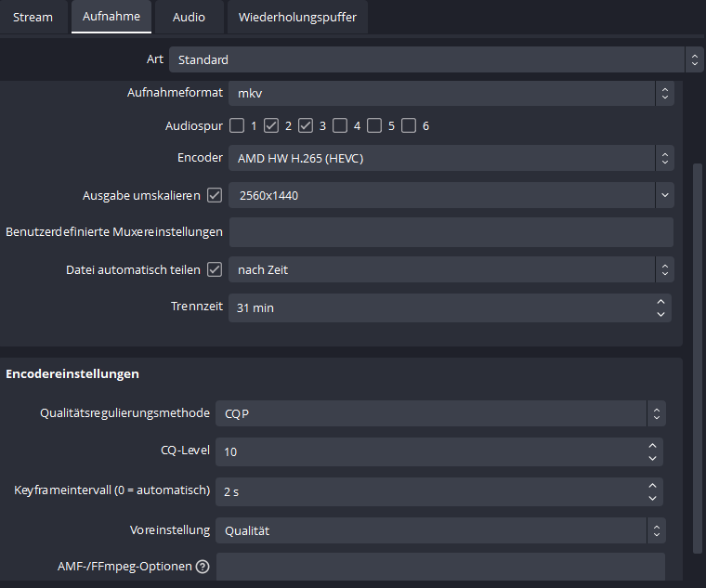Image resolution: width=706 pixels, height=588 pixels.
Task: Click the AMF-/FFmpeg-Optionen help question mark icon
Action: click(x=203, y=567)
